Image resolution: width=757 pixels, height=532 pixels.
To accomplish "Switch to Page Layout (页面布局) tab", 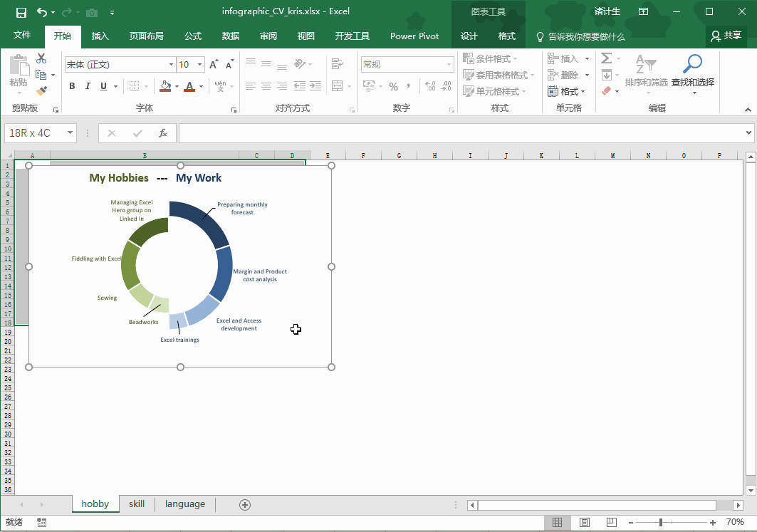I will click(146, 36).
